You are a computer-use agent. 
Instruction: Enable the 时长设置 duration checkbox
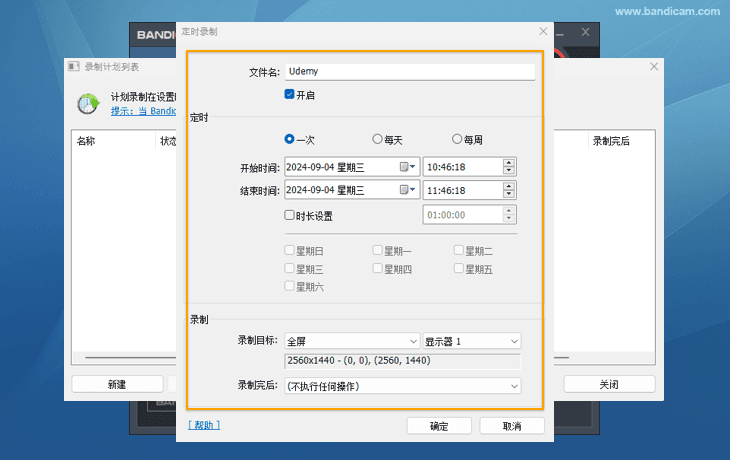pyautogui.click(x=289, y=215)
